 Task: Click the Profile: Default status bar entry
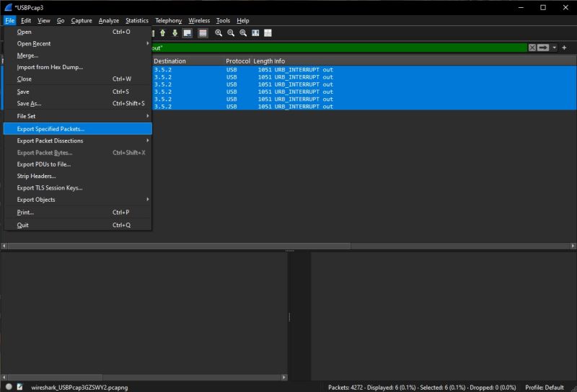click(x=545, y=387)
